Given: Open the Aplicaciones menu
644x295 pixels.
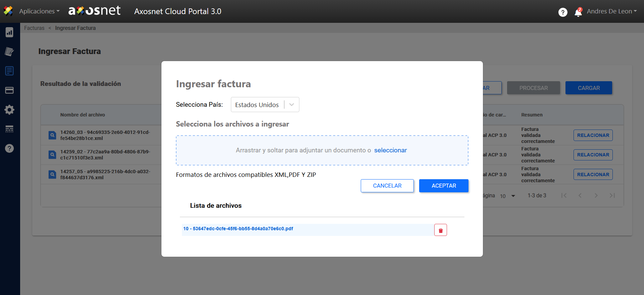Looking at the screenshot, I should (39, 11).
